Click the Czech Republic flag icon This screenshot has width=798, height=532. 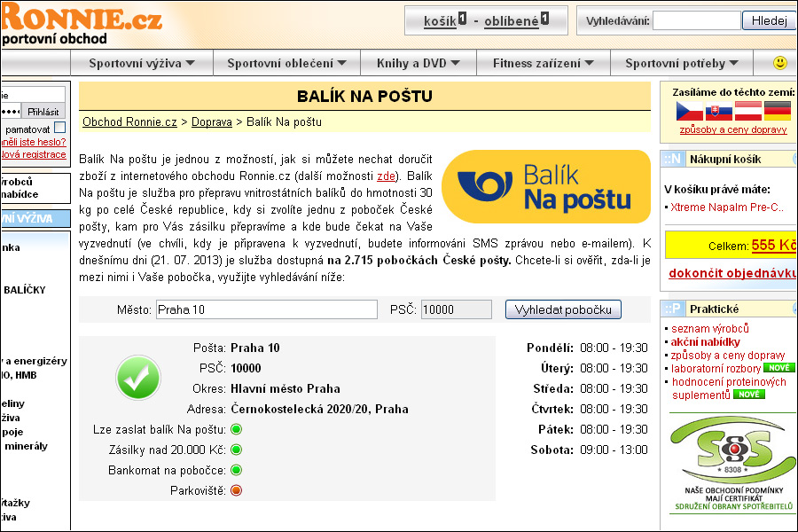[689, 111]
